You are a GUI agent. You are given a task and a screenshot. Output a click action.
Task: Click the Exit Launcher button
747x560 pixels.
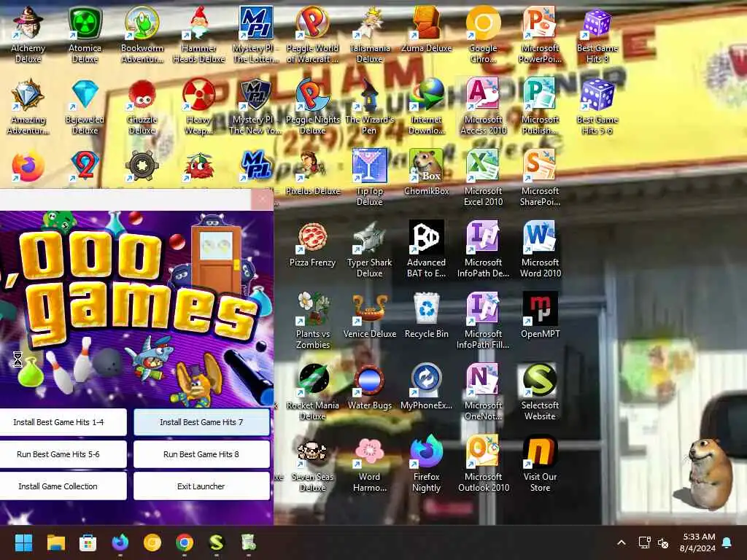(x=201, y=486)
